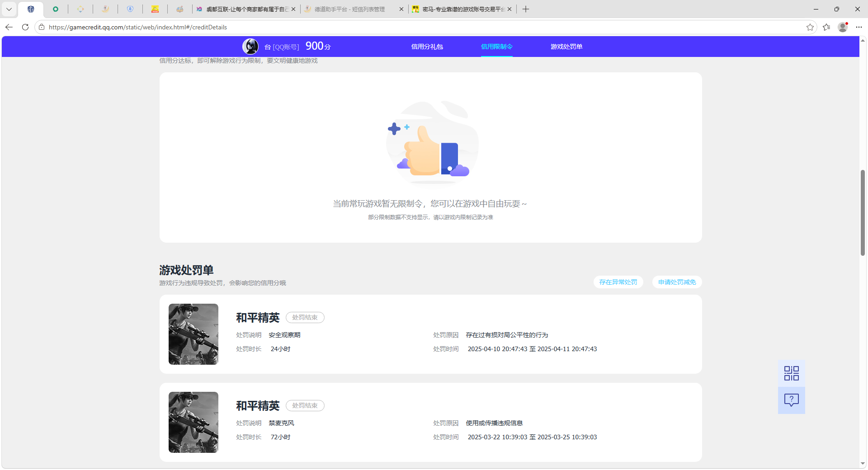The width and height of the screenshot is (868, 470).
Task: Click the 存在异常处罚 button
Action: click(x=618, y=282)
